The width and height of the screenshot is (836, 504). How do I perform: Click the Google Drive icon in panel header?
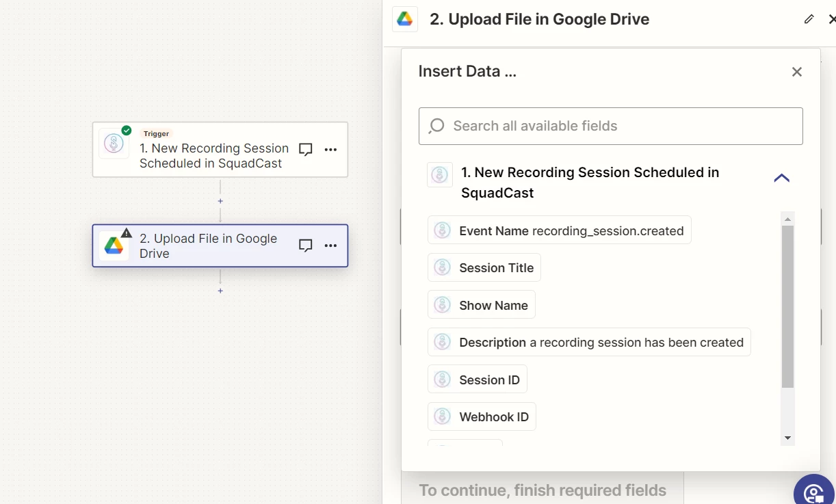(x=405, y=19)
